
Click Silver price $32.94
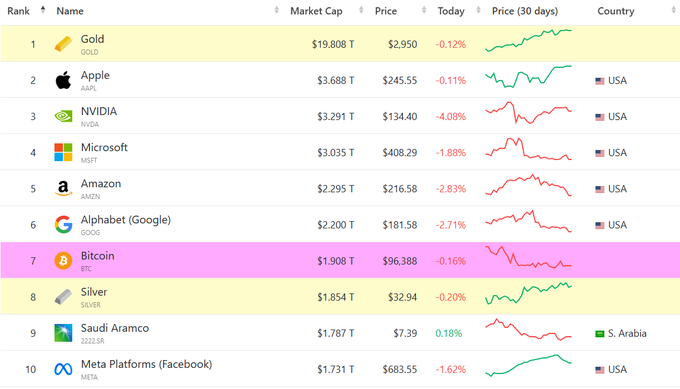(402, 297)
